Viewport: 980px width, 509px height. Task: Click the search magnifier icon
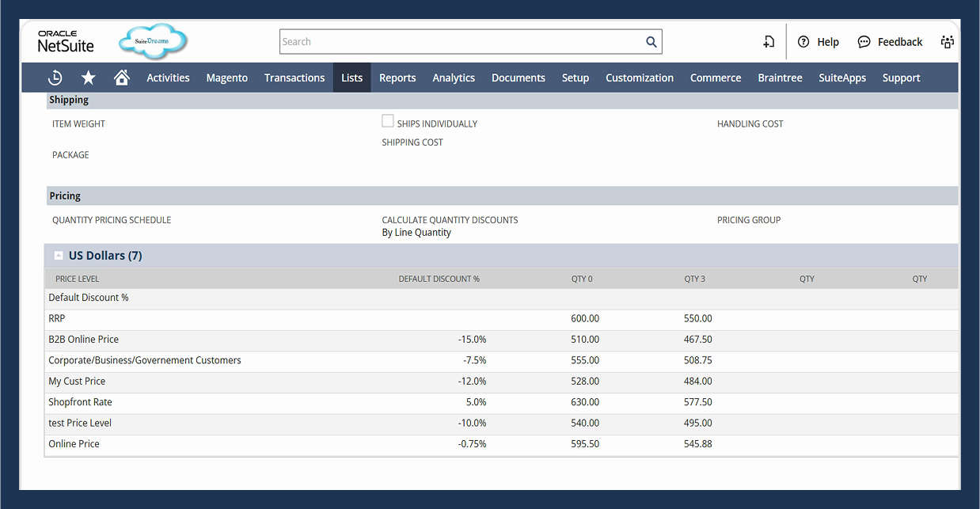point(651,41)
